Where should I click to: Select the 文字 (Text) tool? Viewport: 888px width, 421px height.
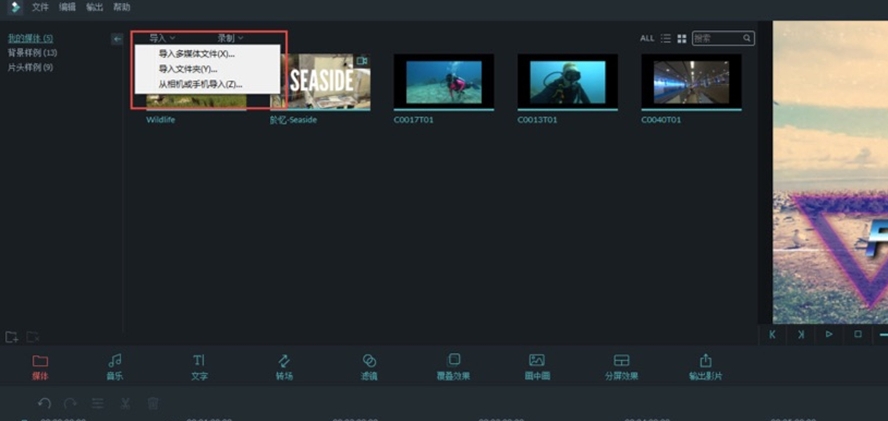199,361
